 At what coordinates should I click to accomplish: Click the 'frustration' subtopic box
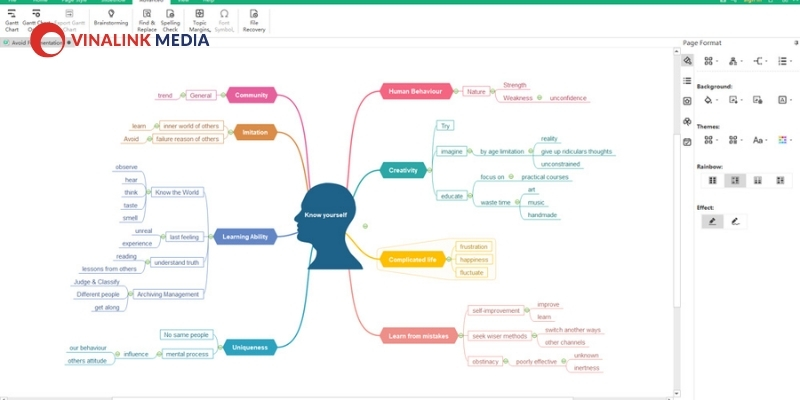click(473, 246)
